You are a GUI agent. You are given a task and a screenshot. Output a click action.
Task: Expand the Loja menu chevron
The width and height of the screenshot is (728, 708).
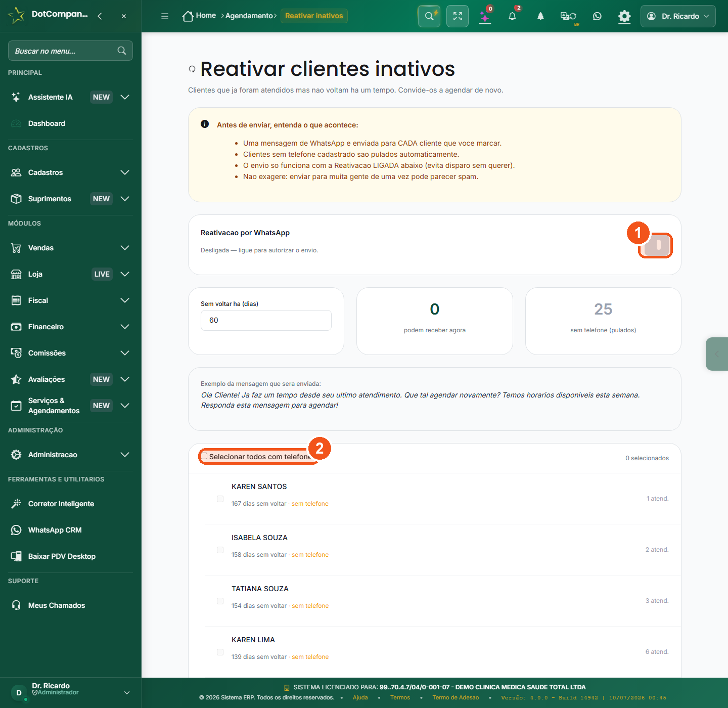(x=125, y=274)
